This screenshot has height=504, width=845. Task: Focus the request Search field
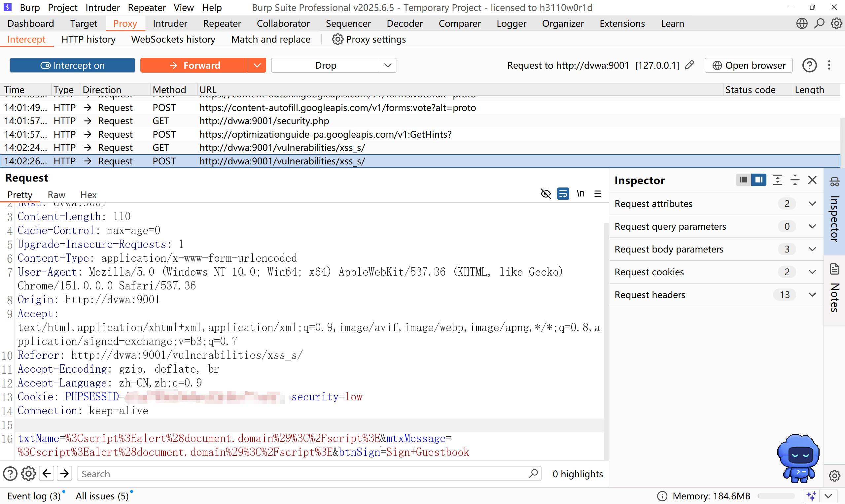[309, 473]
